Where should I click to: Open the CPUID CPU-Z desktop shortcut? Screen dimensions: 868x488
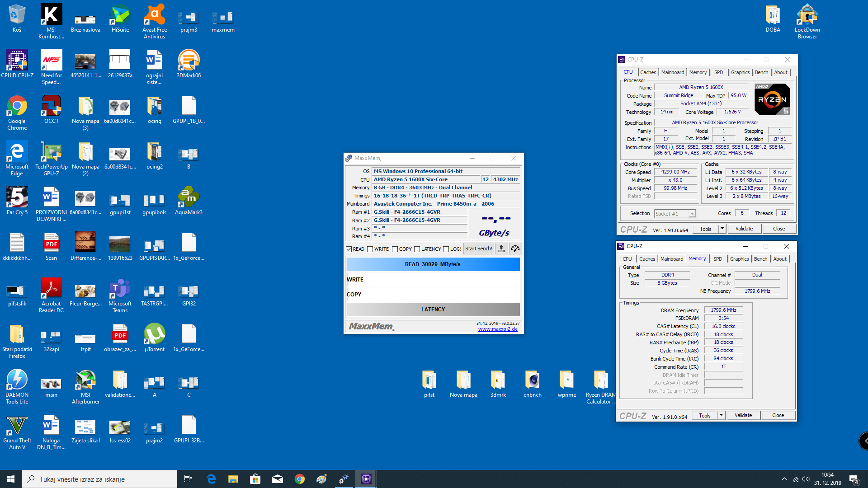(17, 64)
